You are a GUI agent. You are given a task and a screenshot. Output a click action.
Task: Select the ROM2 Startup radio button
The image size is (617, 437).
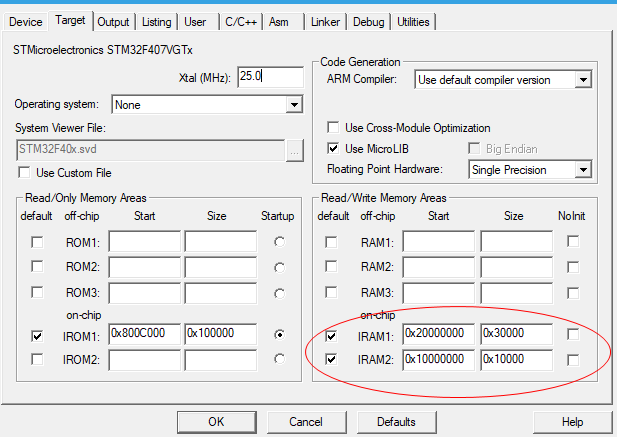point(279,267)
